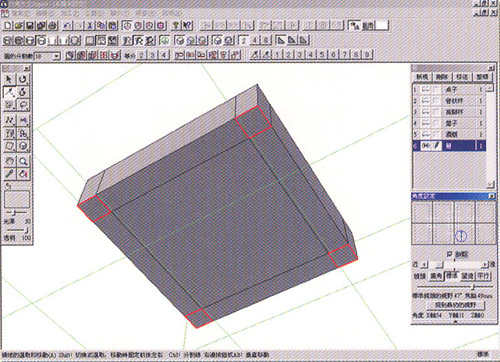Click the first triangle ruler icon
The image size is (500, 362).
click(x=281, y=41)
